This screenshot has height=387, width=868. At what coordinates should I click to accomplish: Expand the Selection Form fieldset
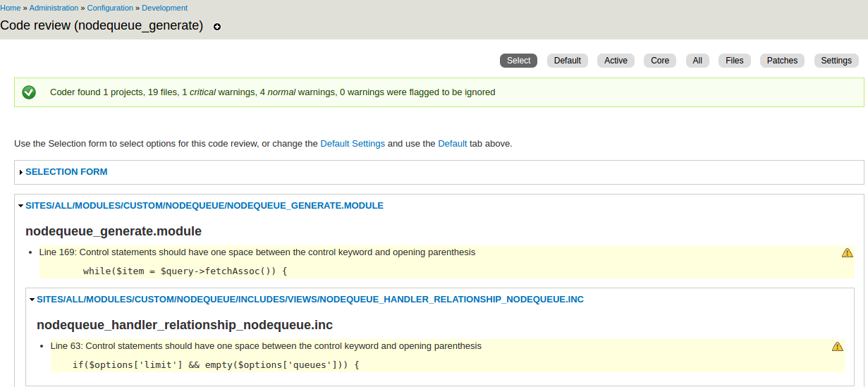pyautogui.click(x=66, y=172)
